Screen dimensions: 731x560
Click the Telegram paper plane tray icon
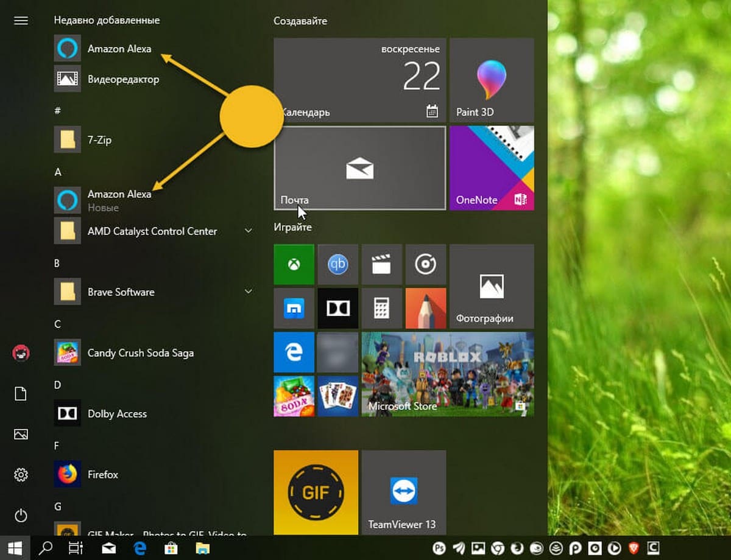pyautogui.click(x=459, y=548)
